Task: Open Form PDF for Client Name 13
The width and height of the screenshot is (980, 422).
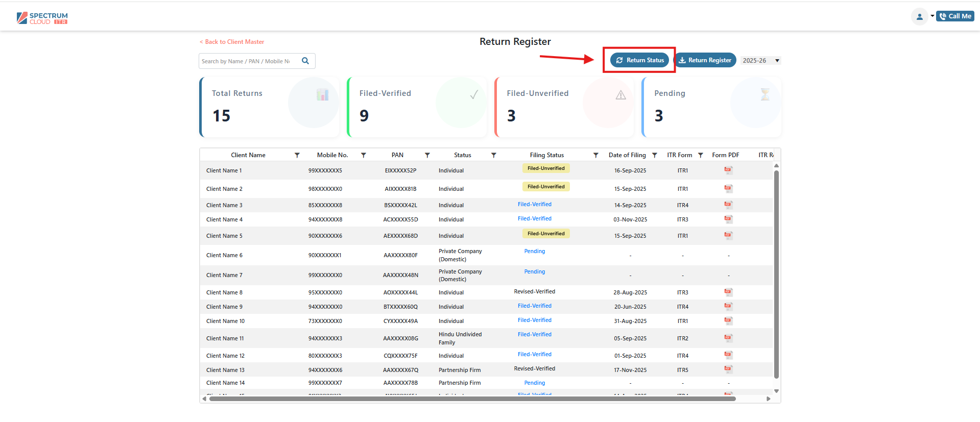Action: (728, 369)
